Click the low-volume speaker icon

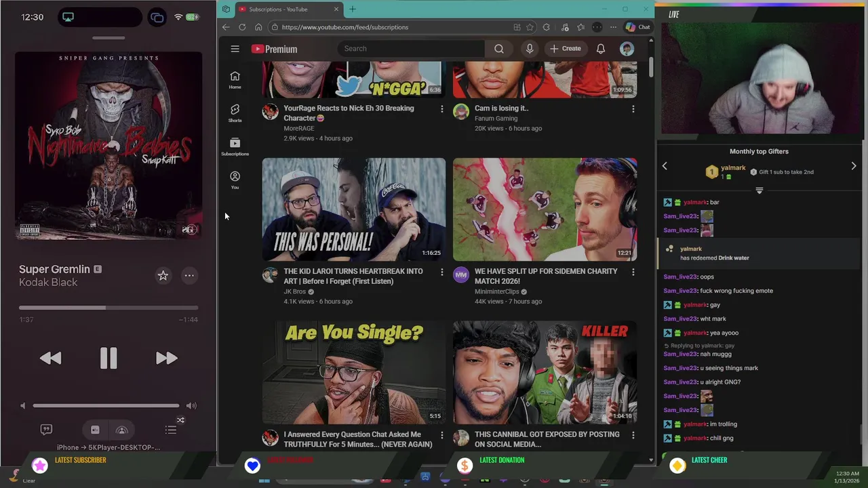[22, 406]
